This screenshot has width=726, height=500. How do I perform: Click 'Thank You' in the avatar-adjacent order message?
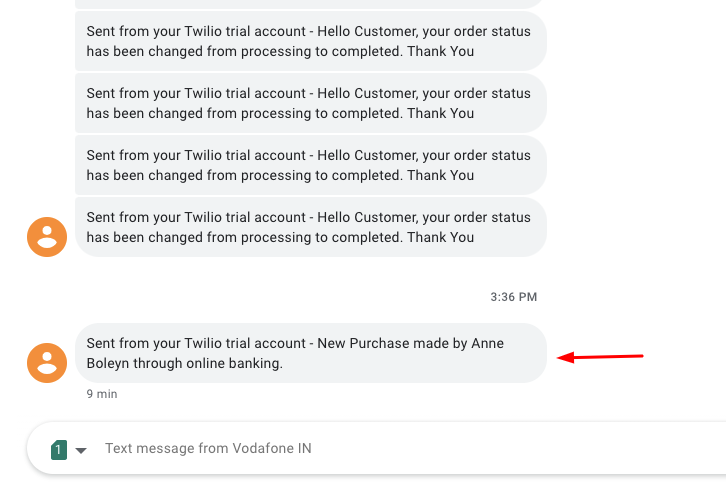point(440,237)
